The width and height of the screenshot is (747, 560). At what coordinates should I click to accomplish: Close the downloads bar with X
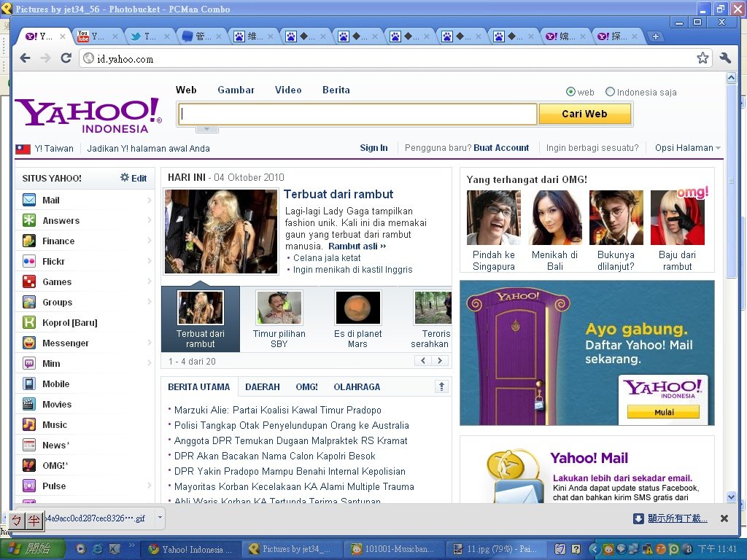click(724, 518)
